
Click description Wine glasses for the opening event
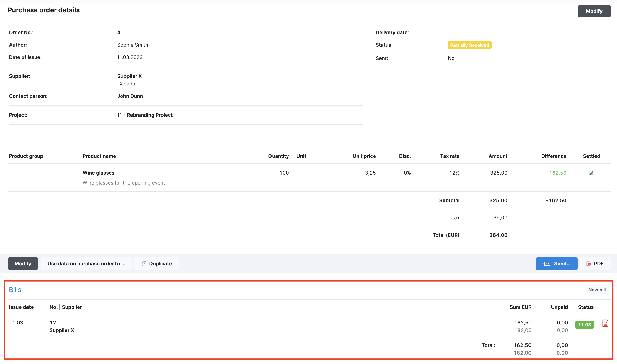[x=124, y=183]
